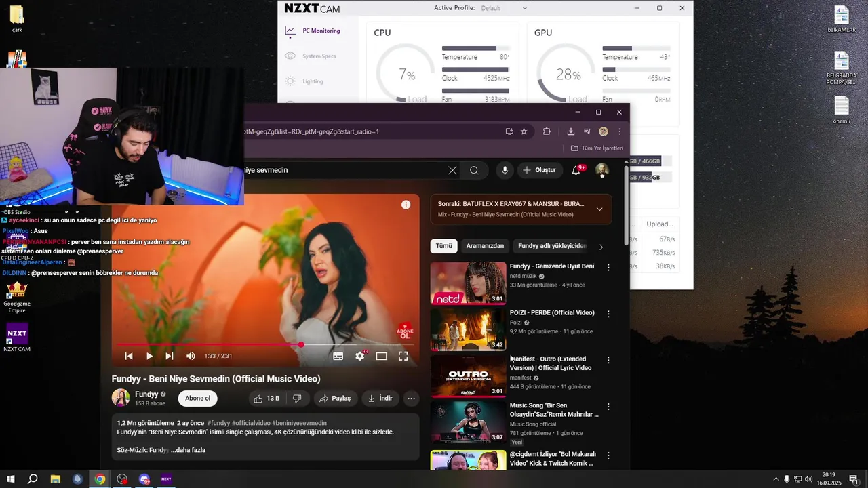Screen dimensions: 868x488
Task: Like the Fundyy video
Action: 265,399
